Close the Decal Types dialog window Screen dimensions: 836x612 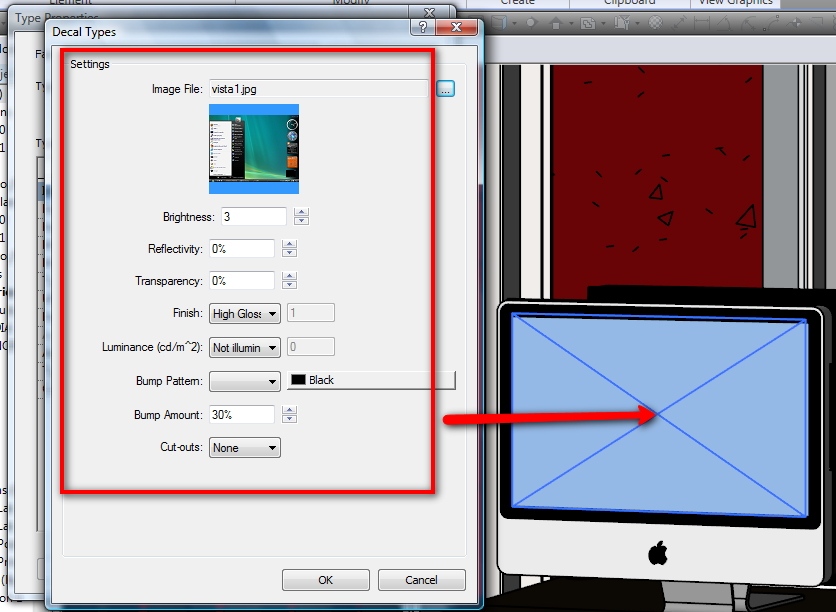(x=456, y=27)
